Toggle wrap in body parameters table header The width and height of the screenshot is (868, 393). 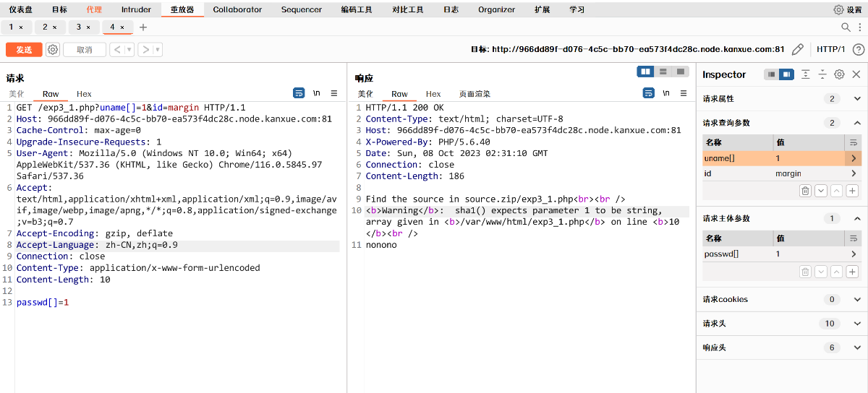point(854,238)
